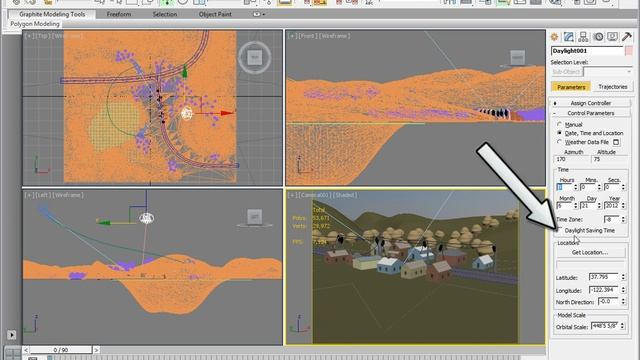
Task: Click the Azimuth value 170 field
Action: (x=572, y=160)
